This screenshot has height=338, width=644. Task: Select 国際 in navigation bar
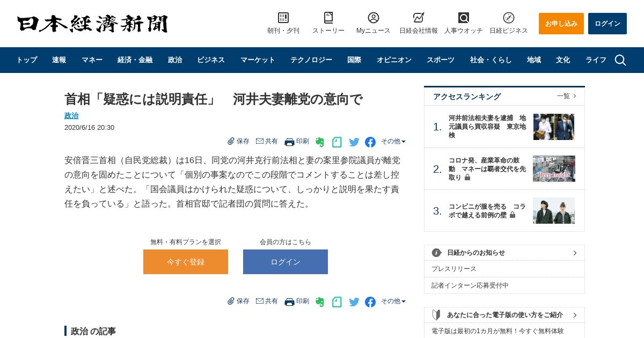tap(354, 60)
